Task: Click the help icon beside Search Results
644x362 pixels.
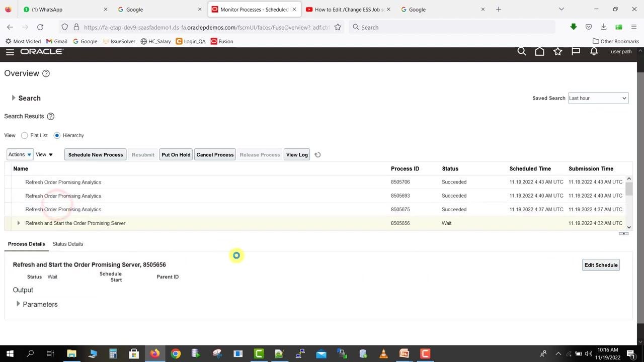Action: click(50, 116)
